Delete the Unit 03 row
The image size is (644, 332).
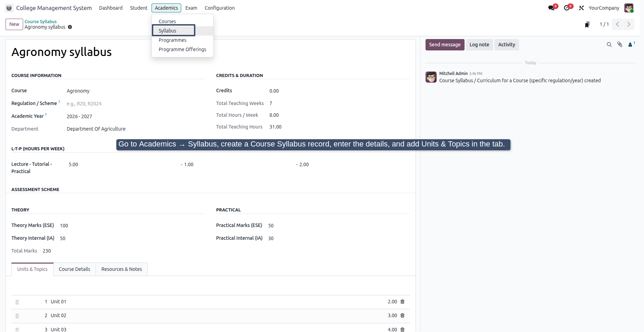(402, 330)
